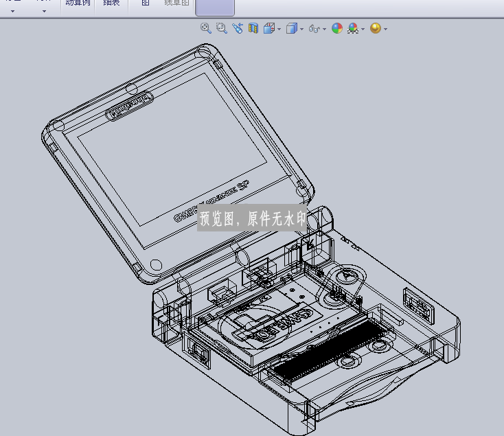Open the View Orientation dropdown arrow
The image size is (504, 436).
[x=279, y=30]
